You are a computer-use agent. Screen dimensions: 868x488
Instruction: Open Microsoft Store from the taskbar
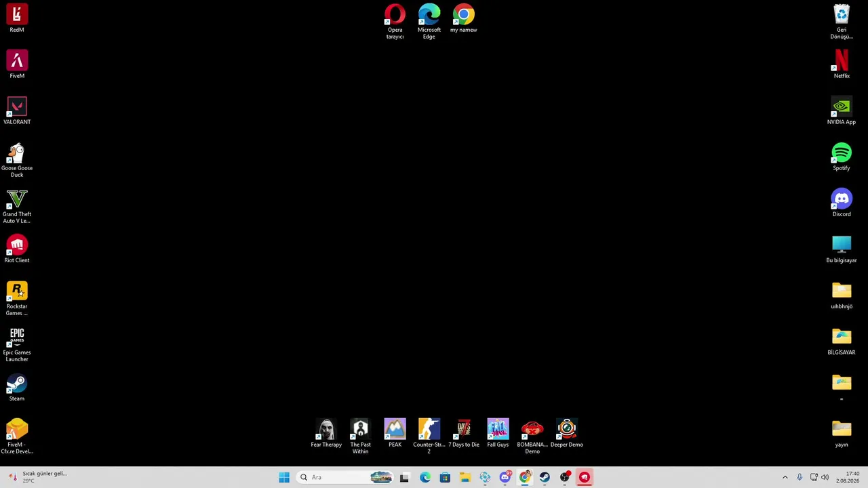(x=445, y=477)
